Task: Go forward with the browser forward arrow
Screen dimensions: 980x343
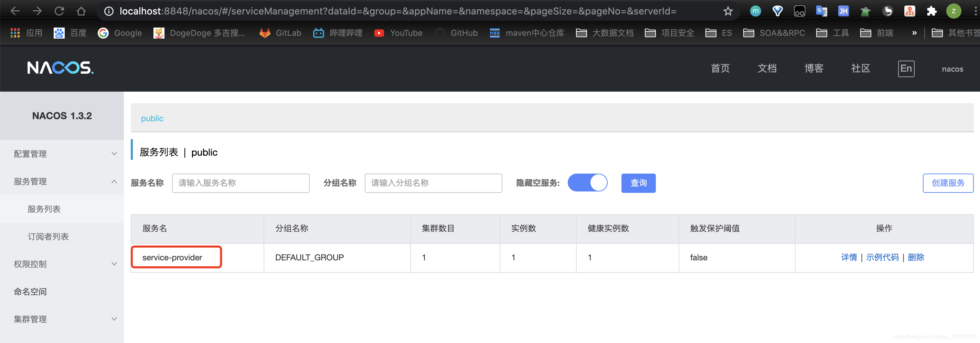Action: pos(37,11)
